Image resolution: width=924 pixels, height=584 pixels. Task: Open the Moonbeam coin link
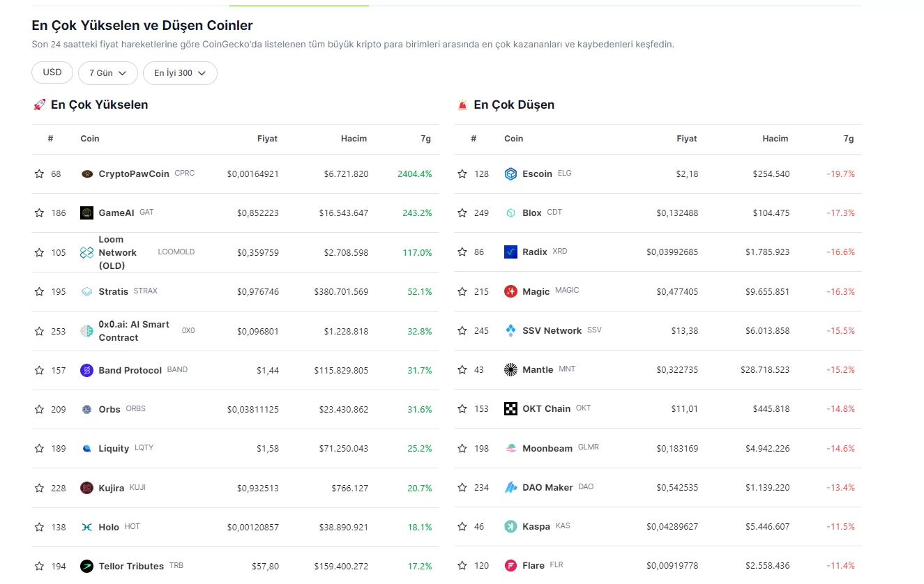547,449
